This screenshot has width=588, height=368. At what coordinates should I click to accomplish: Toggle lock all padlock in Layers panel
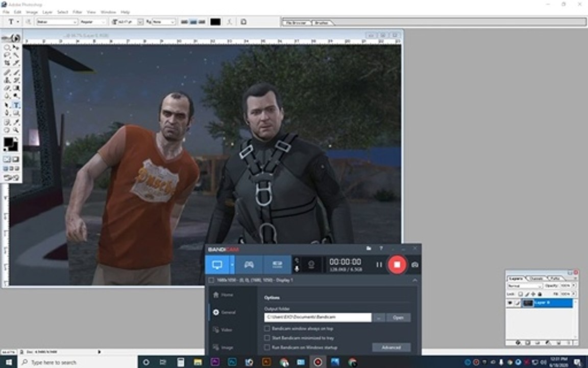click(x=540, y=294)
